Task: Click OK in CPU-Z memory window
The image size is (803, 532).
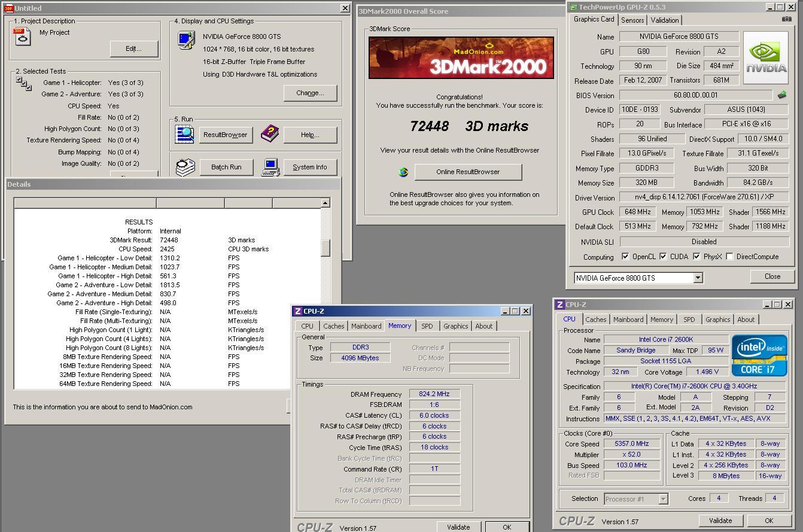Action: point(507,527)
